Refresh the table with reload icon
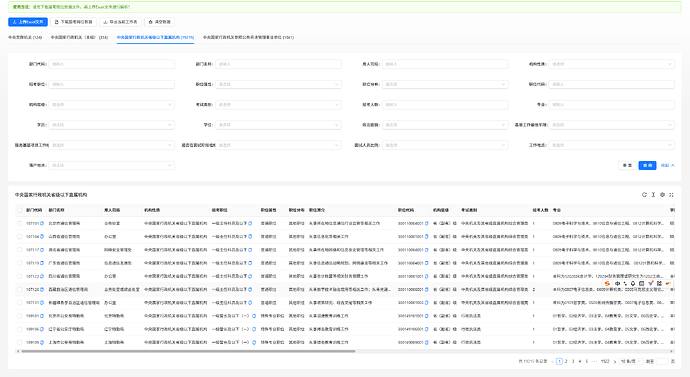 (x=644, y=194)
